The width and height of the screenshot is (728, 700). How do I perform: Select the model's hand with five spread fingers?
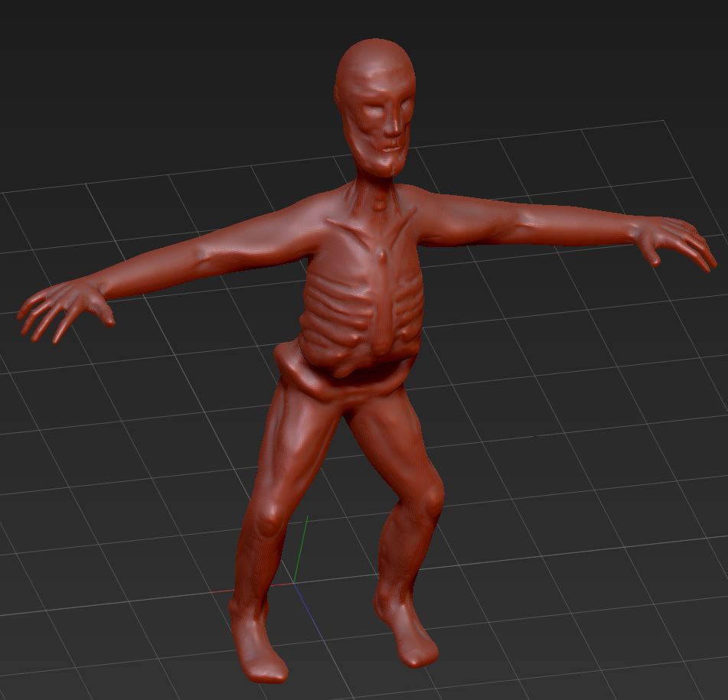[66, 308]
